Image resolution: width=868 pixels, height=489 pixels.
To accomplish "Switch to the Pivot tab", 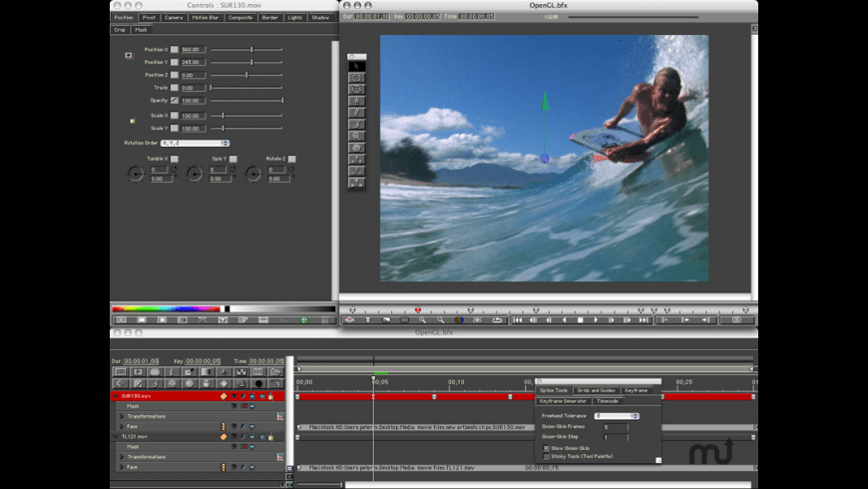I will [149, 18].
